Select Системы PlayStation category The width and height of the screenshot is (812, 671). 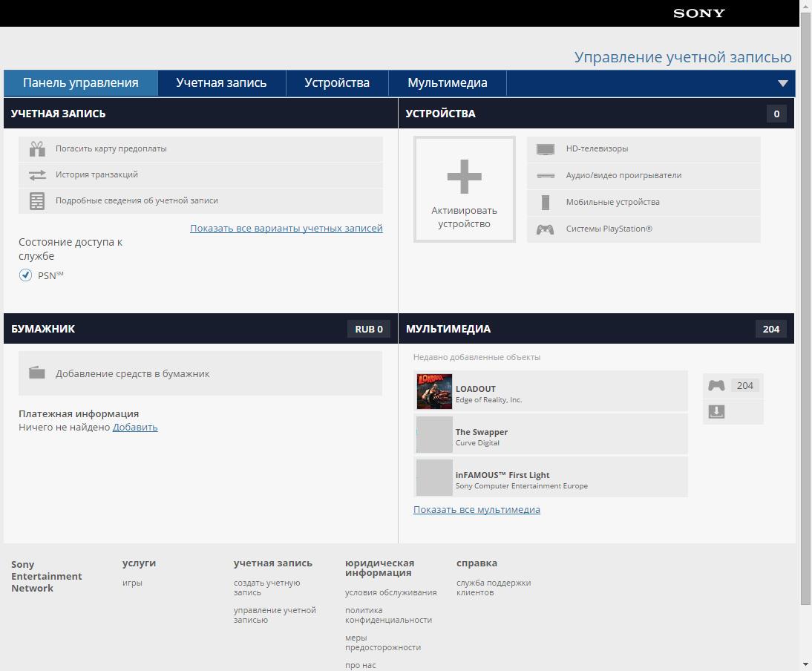[644, 229]
